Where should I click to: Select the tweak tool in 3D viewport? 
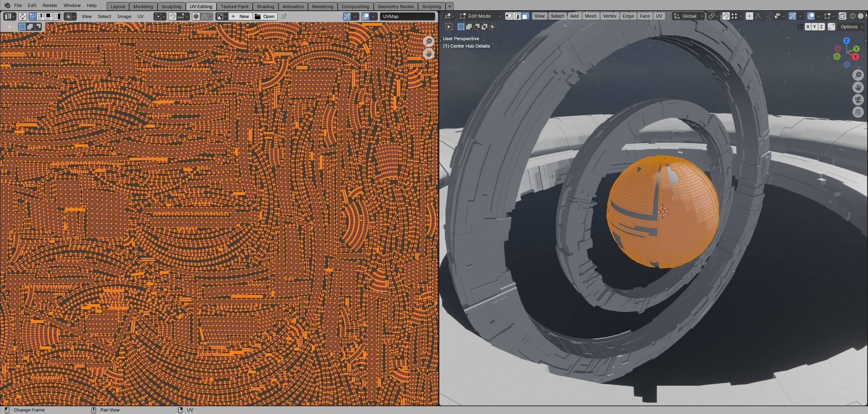pyautogui.click(x=449, y=27)
